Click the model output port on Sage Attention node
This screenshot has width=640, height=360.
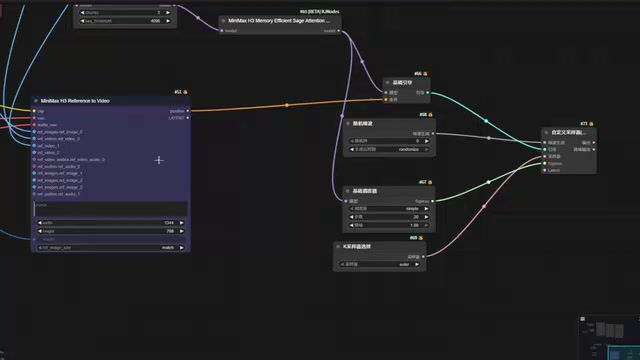pyautogui.click(x=338, y=31)
